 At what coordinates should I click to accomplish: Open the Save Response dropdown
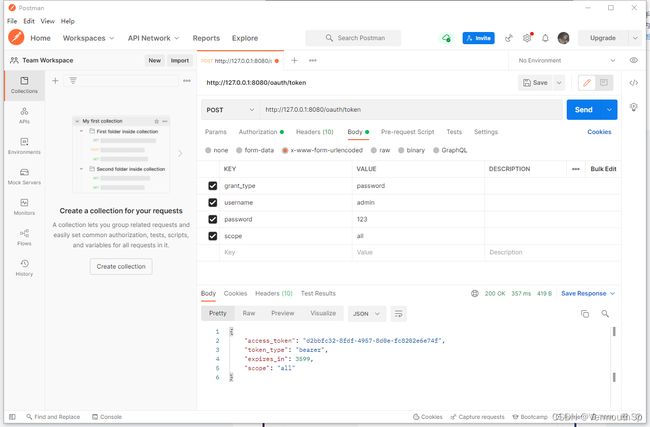coord(588,294)
